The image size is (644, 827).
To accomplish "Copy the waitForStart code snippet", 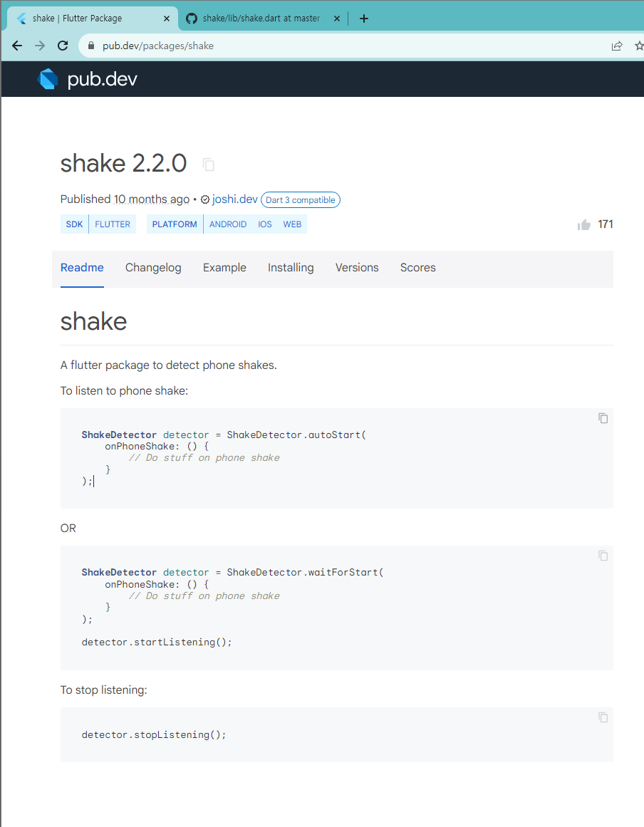I will coord(603,556).
